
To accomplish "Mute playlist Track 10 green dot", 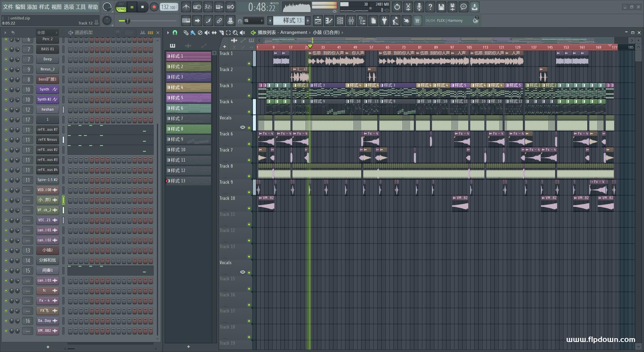I will coord(249,208).
